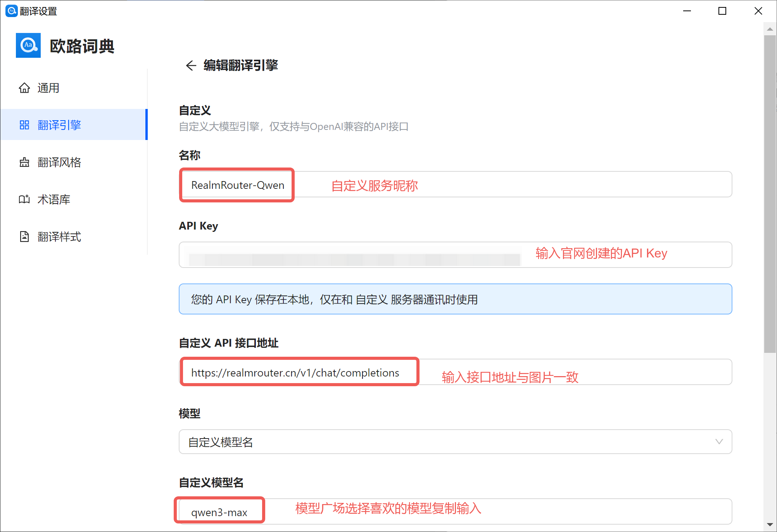777x532 pixels.
Task: Click the 翻译样式 document icon
Action: pos(24,237)
